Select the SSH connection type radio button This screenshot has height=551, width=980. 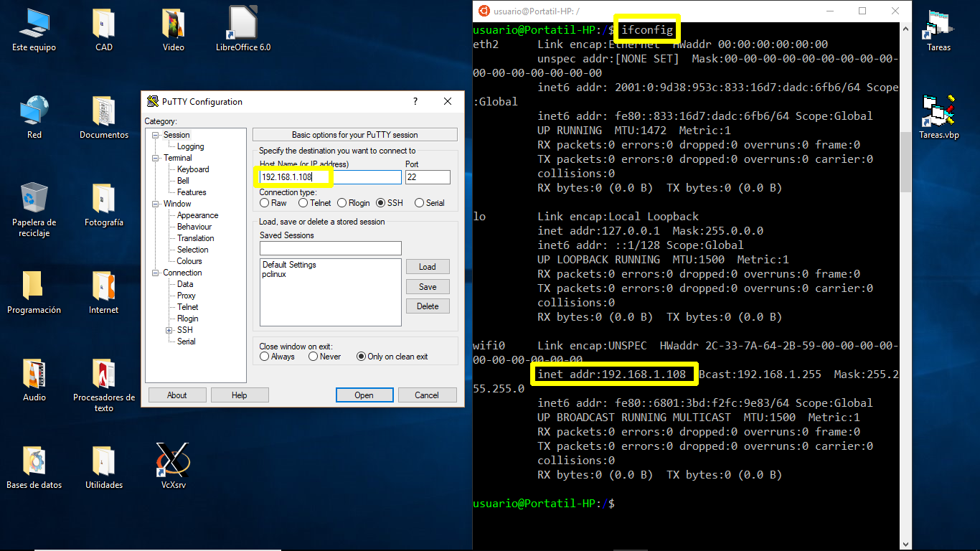[381, 203]
